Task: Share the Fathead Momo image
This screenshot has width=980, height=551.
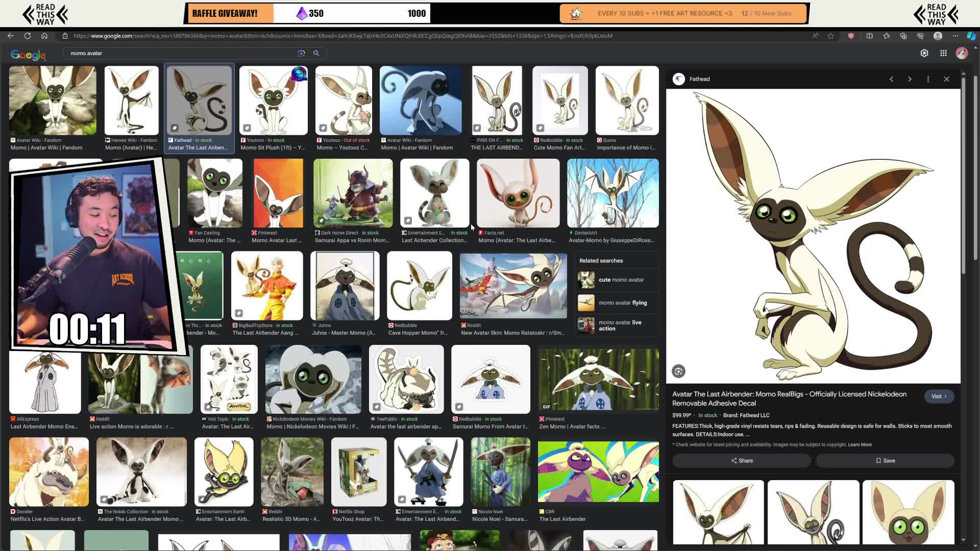Action: pos(742,461)
